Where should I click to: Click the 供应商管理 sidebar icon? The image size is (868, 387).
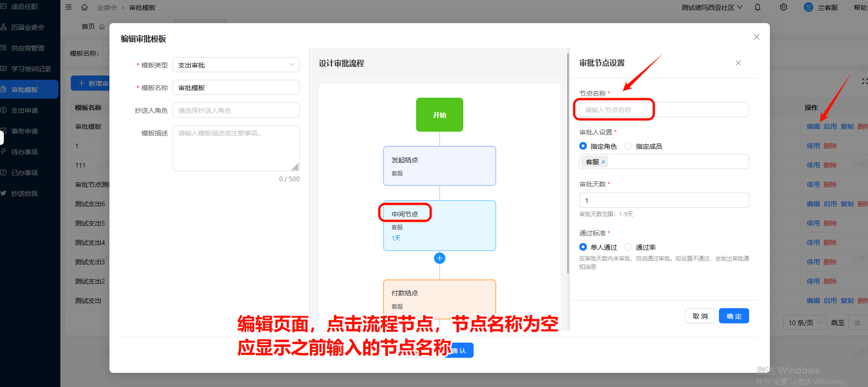(3, 48)
